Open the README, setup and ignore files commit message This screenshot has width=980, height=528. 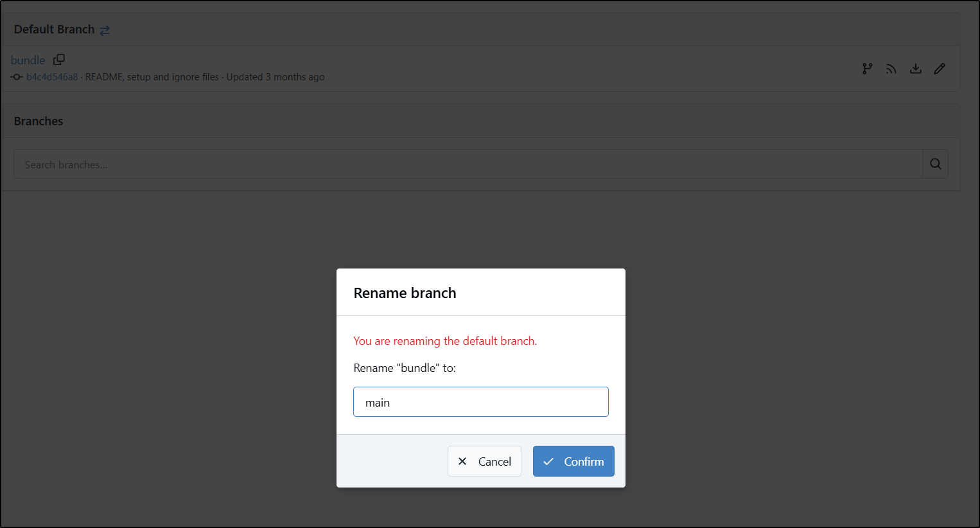click(152, 77)
